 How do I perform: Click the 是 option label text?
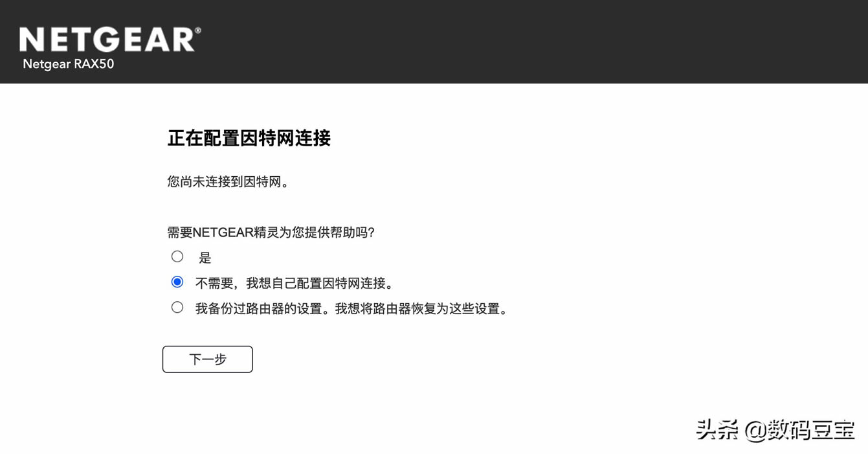pos(205,258)
